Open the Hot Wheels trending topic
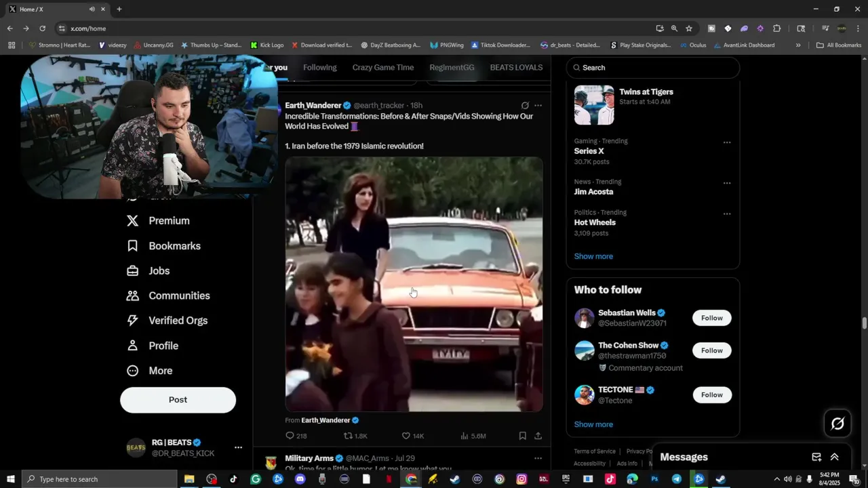 595,222
